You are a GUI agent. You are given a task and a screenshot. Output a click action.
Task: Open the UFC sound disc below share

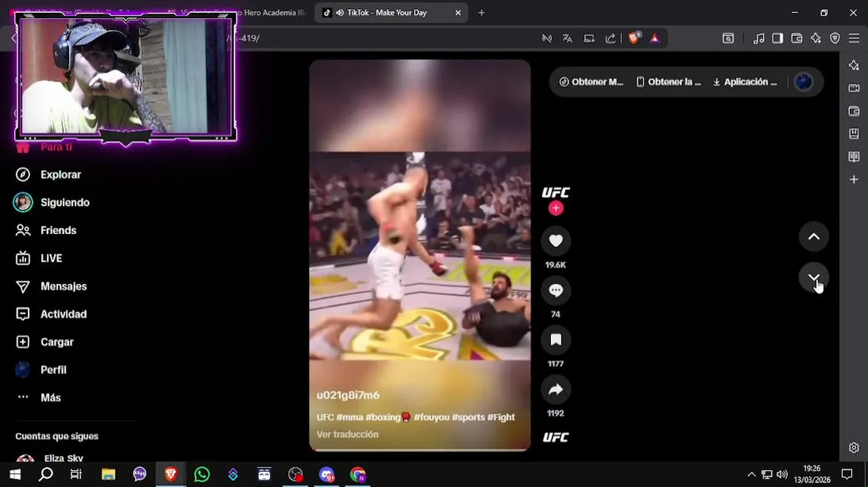[x=556, y=437]
